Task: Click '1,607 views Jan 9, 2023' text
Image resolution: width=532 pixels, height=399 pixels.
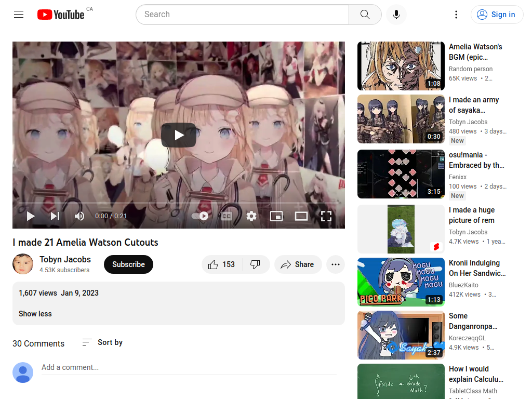Action: click(59, 293)
